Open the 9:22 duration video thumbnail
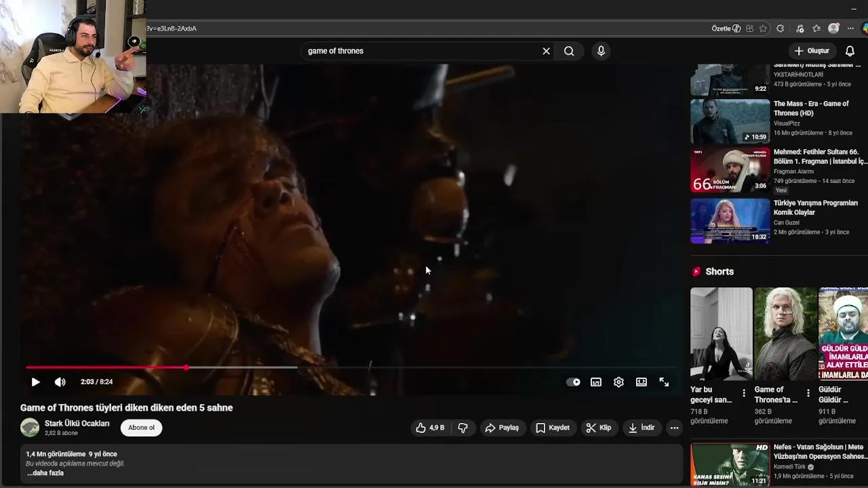This screenshot has width=868, height=488. (x=730, y=79)
